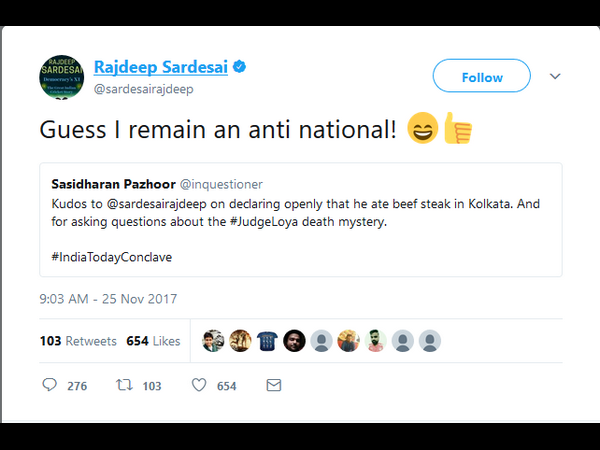Click the first liker avatar
This screenshot has height=450, width=600.
click(213, 341)
